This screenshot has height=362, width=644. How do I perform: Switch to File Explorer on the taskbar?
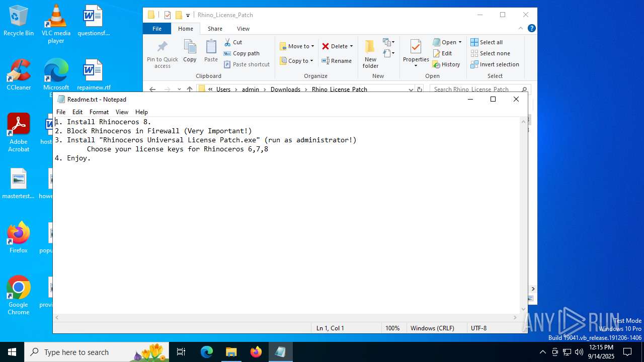click(231, 352)
